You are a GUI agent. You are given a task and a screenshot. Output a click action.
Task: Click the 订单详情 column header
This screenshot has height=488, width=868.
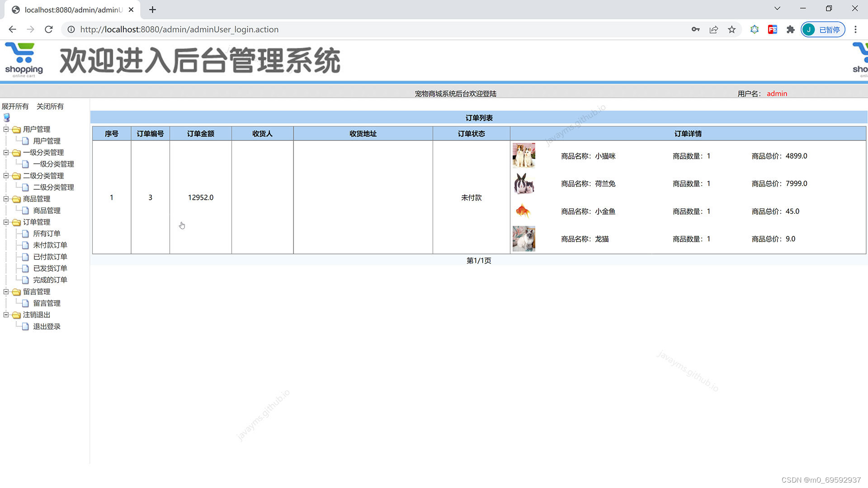(x=688, y=134)
